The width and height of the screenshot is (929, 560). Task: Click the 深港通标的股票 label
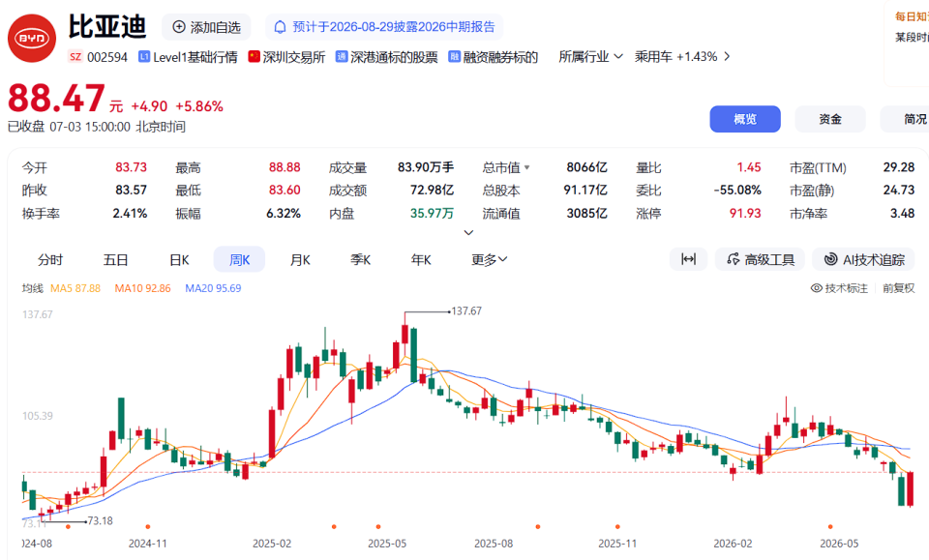pos(394,57)
